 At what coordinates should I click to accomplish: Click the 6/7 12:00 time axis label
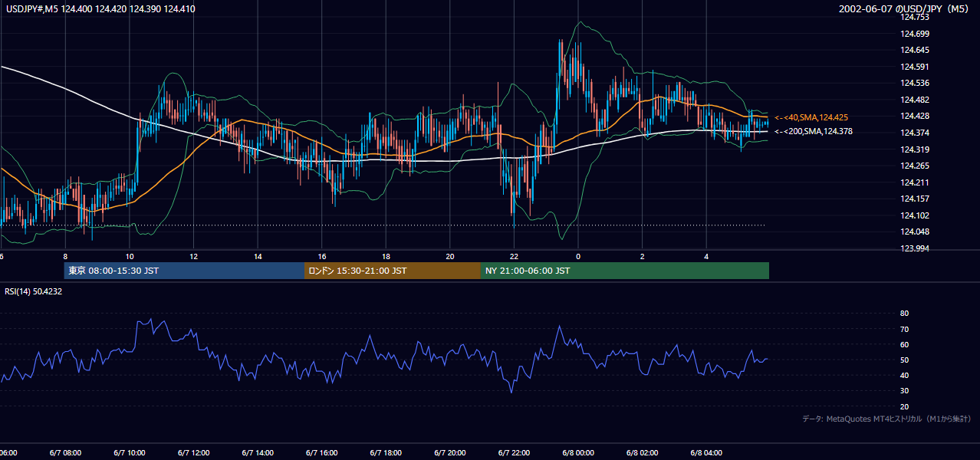(193, 453)
